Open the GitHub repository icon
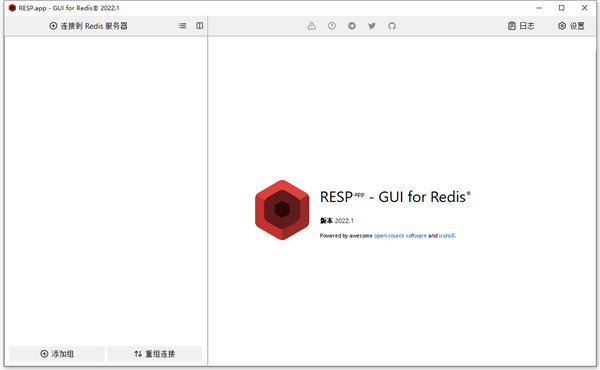 click(x=392, y=26)
